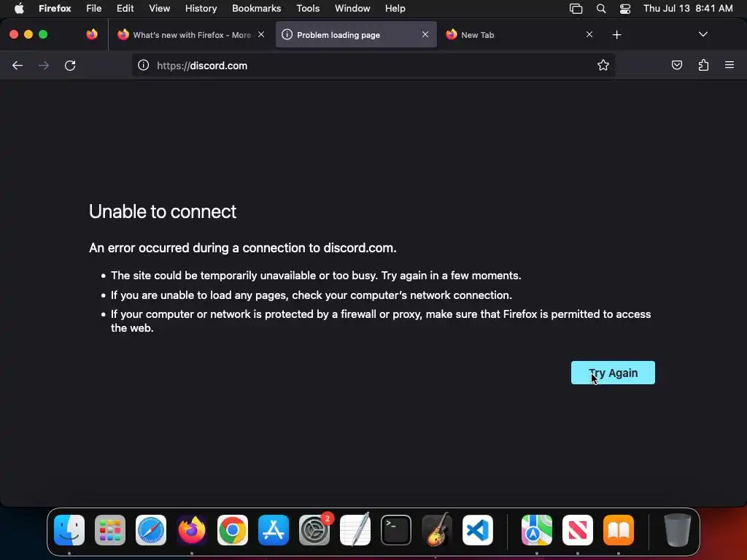This screenshot has width=747, height=560.
Task: Open the Help menu
Action: tap(395, 9)
